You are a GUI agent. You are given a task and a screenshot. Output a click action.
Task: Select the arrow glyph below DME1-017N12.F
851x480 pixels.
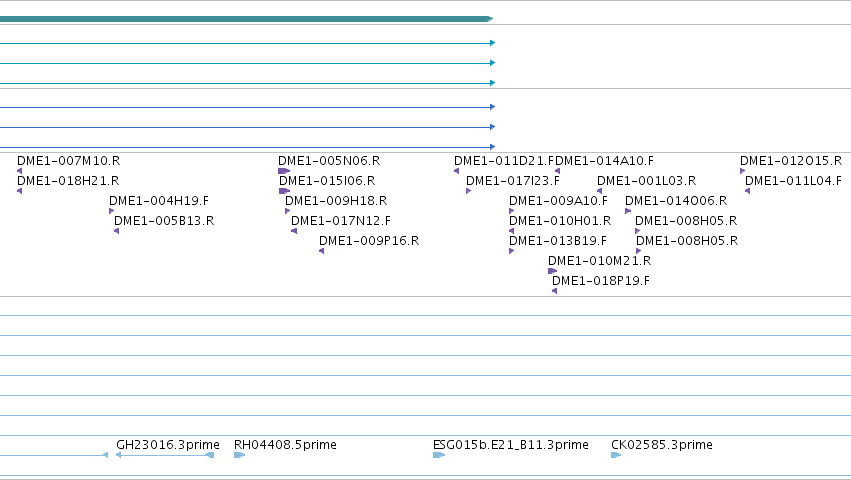pos(294,231)
